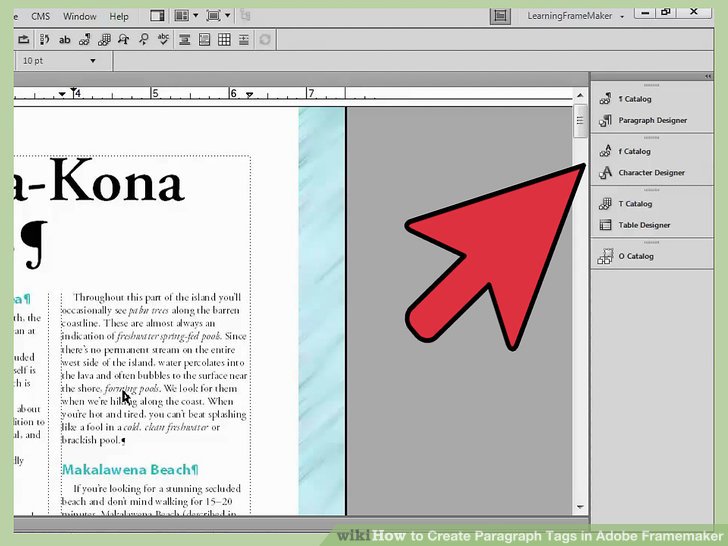Screen dimensions: 728x546
Task: Click the grayed-out structure icon in menu bar
Action: [x=245, y=16]
